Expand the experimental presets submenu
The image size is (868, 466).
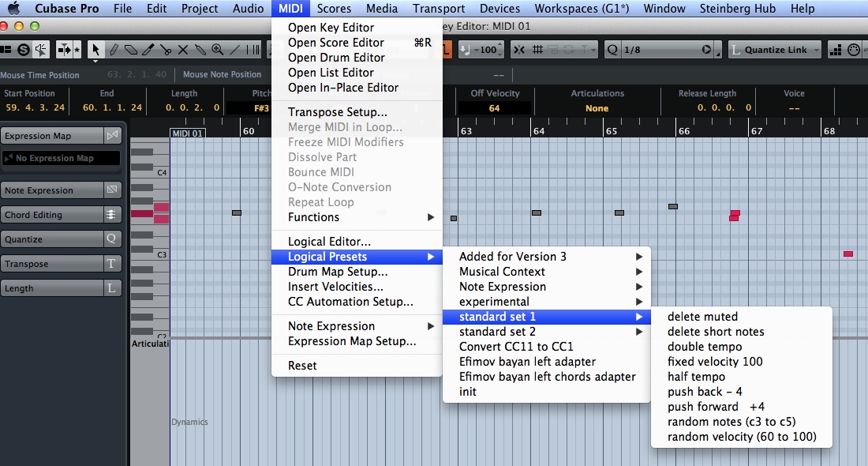546,302
